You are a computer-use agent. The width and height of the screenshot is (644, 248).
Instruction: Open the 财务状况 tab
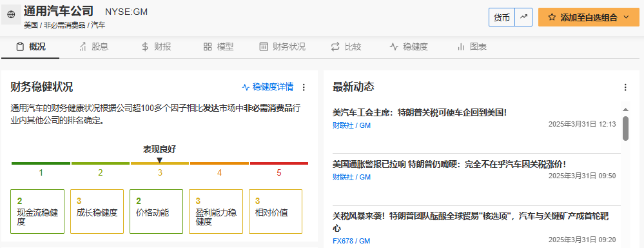282,47
